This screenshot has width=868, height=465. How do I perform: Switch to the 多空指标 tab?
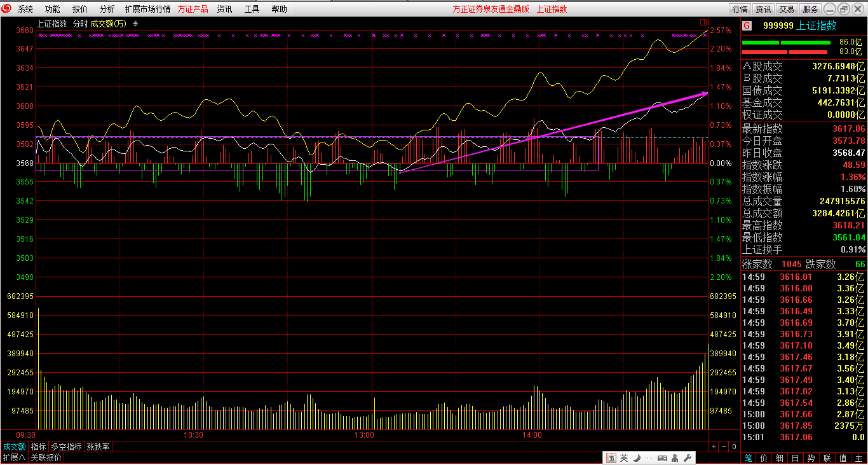(66, 447)
